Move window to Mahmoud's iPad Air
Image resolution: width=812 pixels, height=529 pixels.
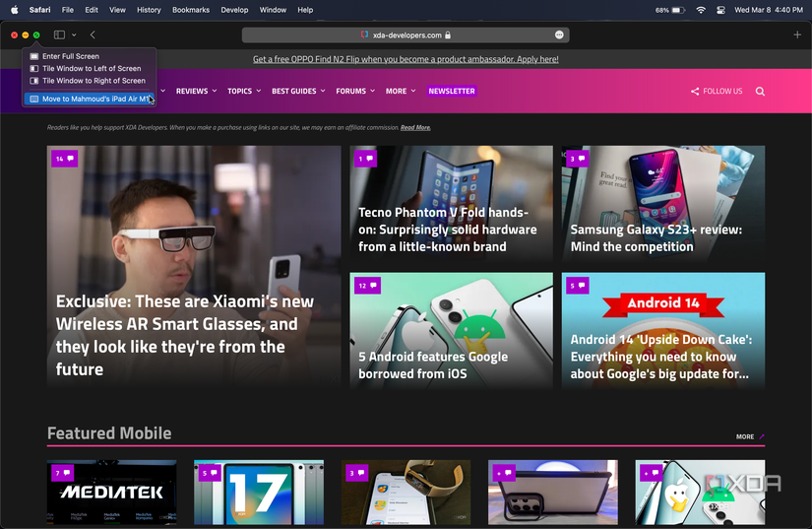89,99
